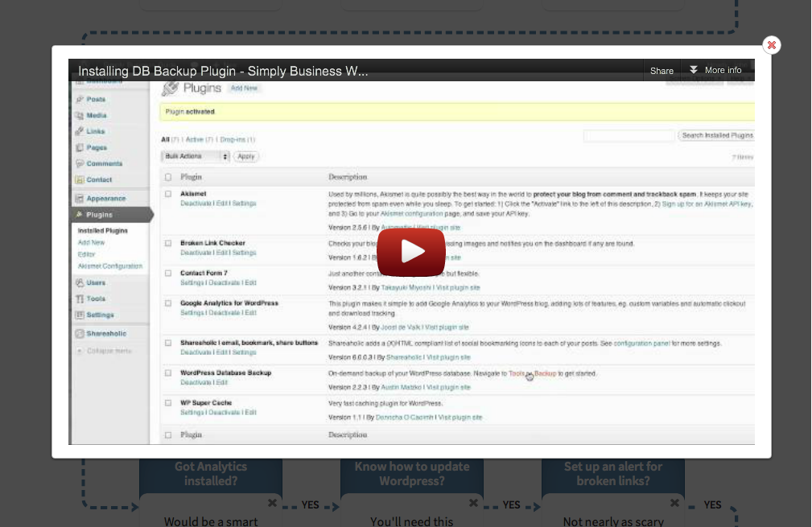Select the Active plugins filter
Viewport: 812px width, 527px height.
[194, 140]
